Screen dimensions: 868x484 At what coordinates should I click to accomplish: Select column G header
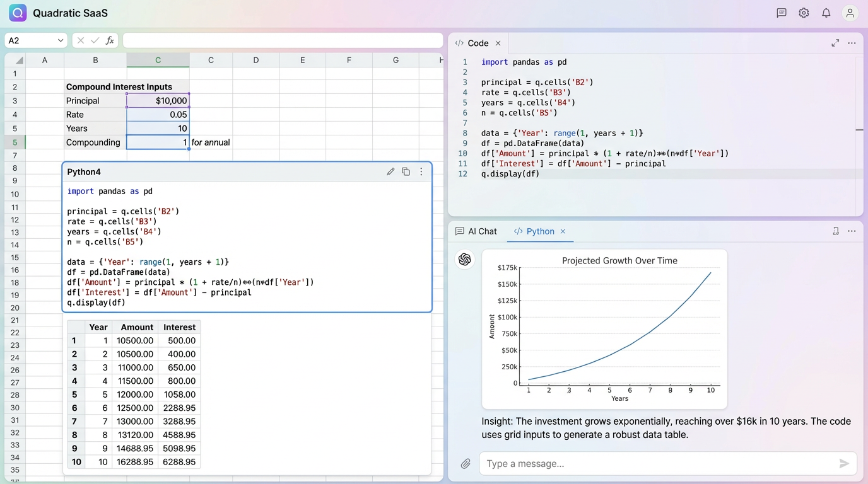(x=396, y=60)
